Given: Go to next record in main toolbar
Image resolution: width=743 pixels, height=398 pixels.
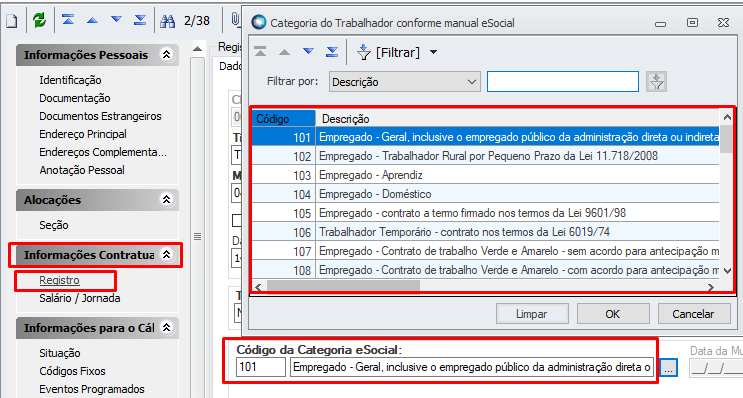Looking at the screenshot, I should 116,19.
